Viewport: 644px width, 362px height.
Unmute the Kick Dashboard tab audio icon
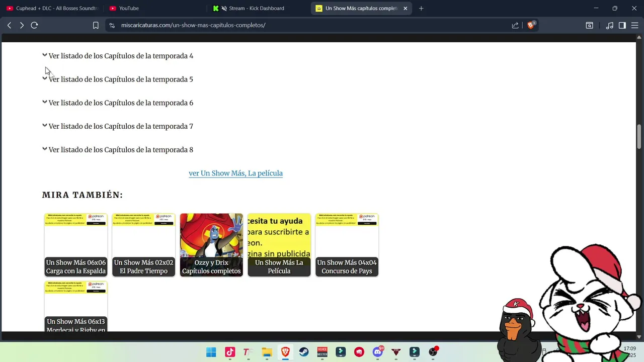(x=224, y=9)
